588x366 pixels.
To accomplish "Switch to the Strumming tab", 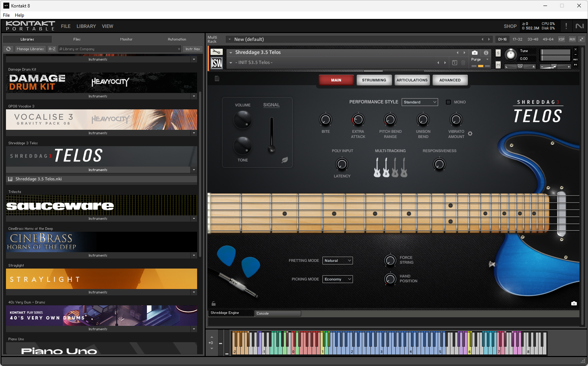I will [374, 80].
